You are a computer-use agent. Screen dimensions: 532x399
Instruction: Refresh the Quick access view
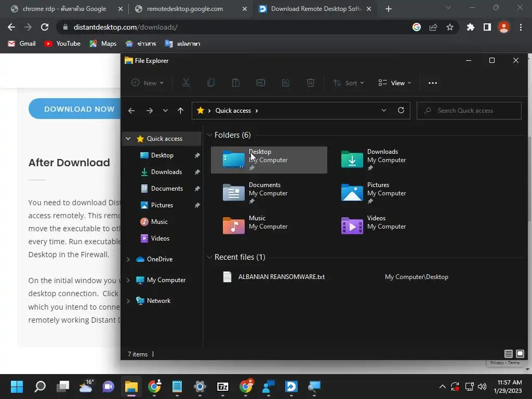[x=401, y=110]
